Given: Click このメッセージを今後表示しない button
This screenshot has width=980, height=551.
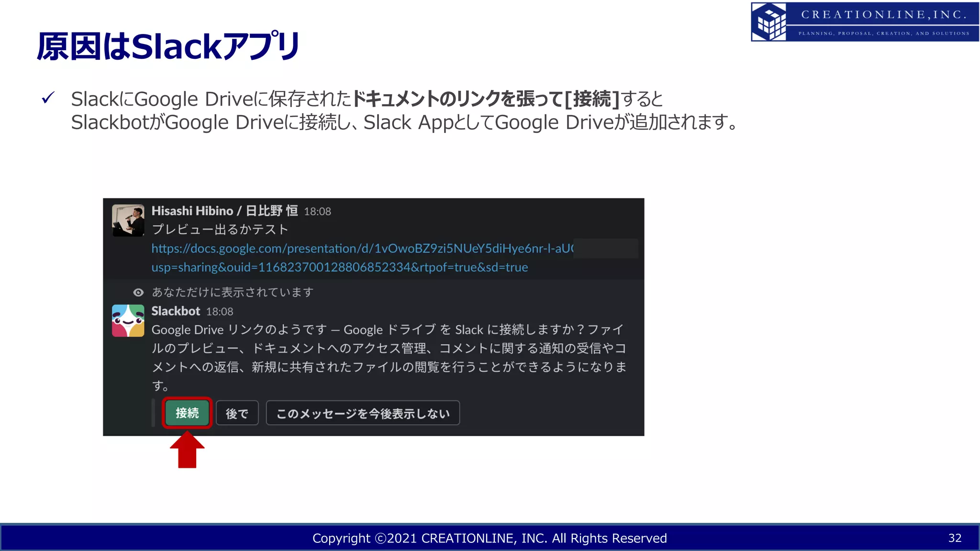Looking at the screenshot, I should (363, 413).
